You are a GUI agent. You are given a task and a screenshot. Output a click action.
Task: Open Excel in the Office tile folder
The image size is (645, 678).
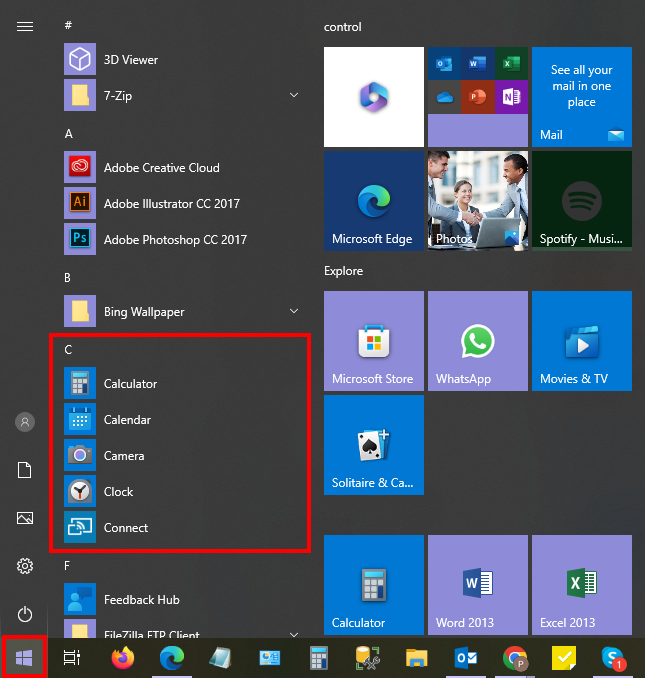pyautogui.click(x=511, y=64)
